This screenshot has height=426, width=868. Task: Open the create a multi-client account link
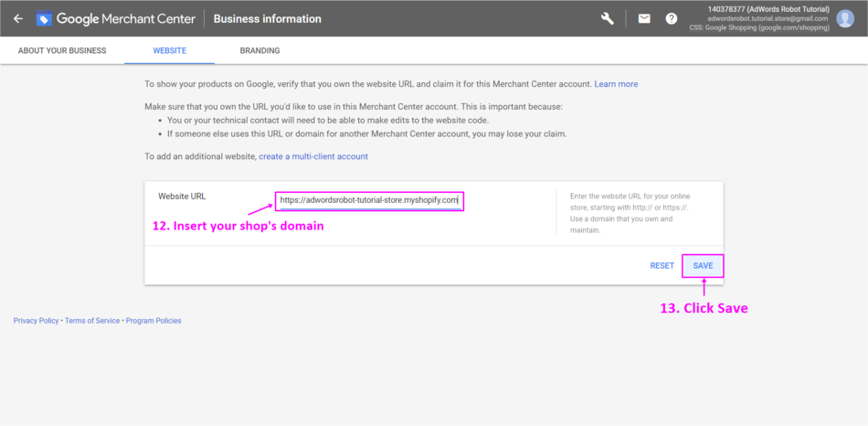(x=313, y=156)
